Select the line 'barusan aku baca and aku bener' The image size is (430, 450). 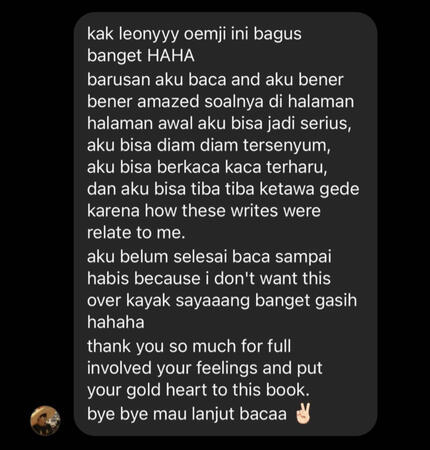coord(215,80)
